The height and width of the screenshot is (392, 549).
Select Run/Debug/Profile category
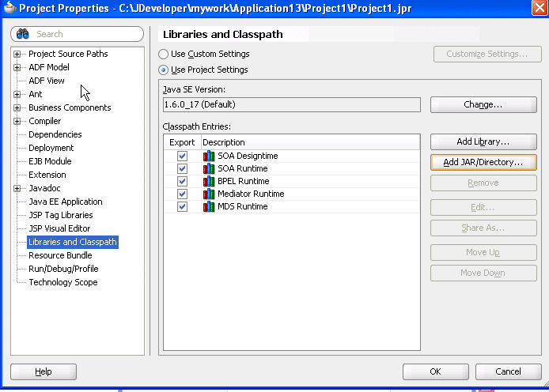coord(63,269)
